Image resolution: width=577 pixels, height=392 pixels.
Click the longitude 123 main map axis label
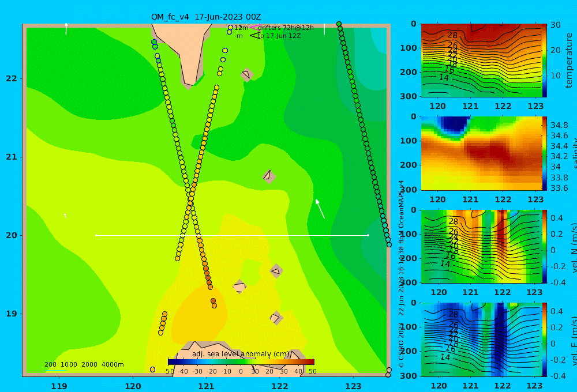[x=354, y=386]
